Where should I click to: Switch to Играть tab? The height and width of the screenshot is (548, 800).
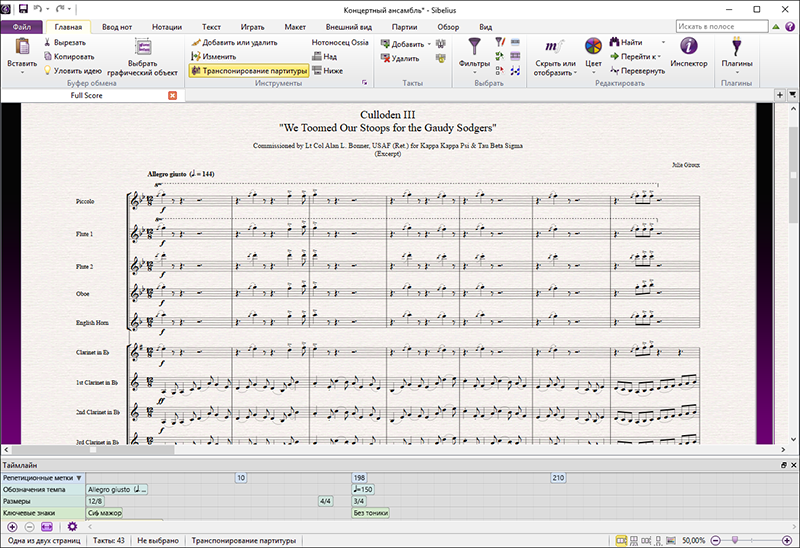(253, 27)
